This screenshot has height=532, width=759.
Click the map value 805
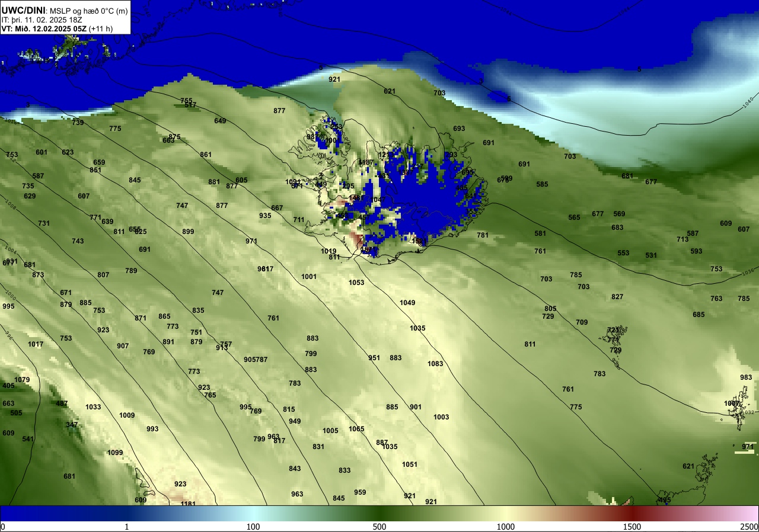pyautogui.click(x=550, y=309)
